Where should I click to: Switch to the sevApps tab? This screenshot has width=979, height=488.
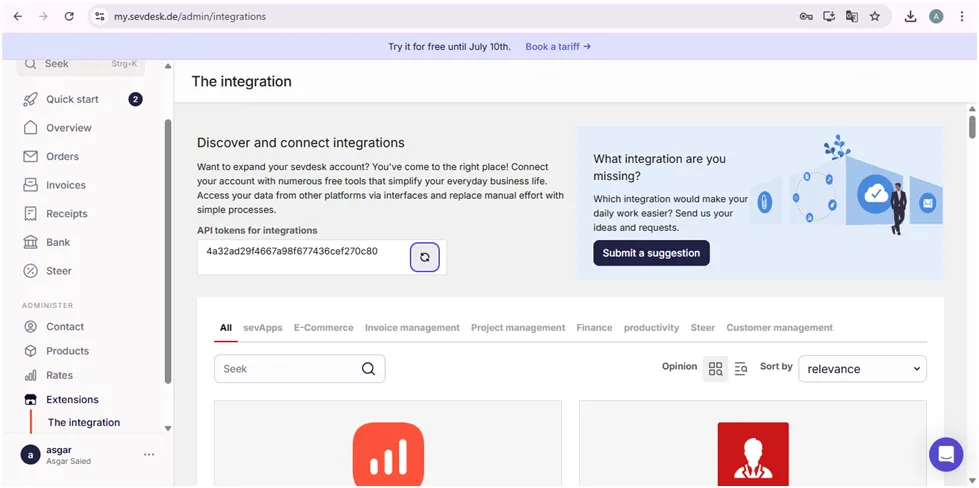263,328
